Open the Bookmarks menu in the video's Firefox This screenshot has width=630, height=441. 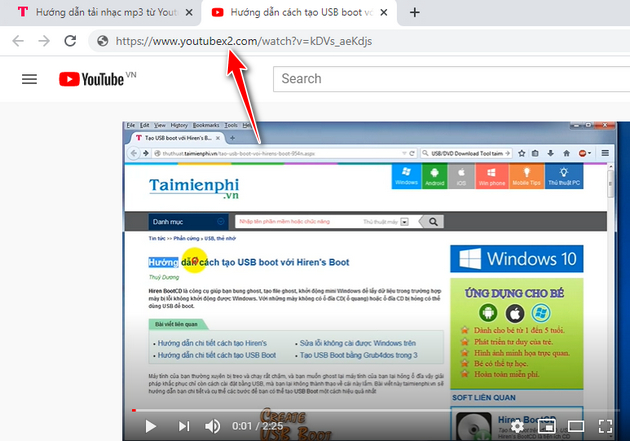206,125
